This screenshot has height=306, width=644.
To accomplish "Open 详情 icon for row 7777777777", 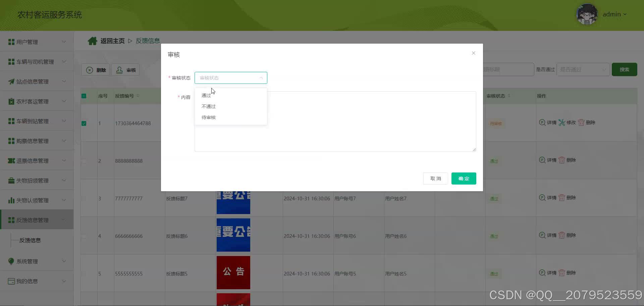I will pyautogui.click(x=542, y=198).
